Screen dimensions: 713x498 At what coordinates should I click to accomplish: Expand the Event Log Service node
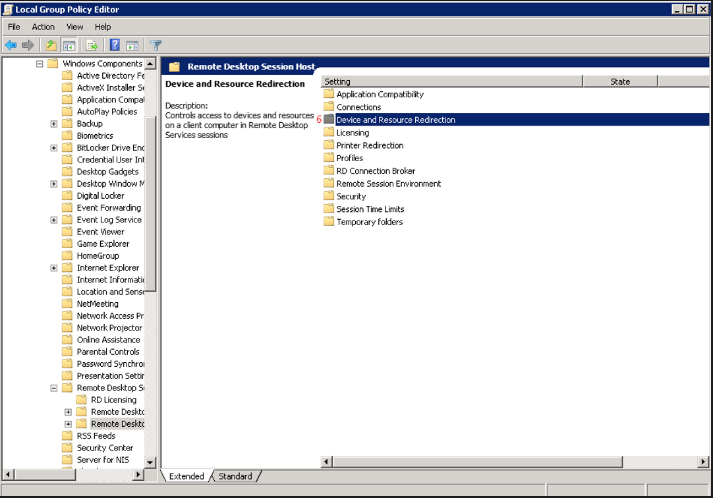pos(54,220)
